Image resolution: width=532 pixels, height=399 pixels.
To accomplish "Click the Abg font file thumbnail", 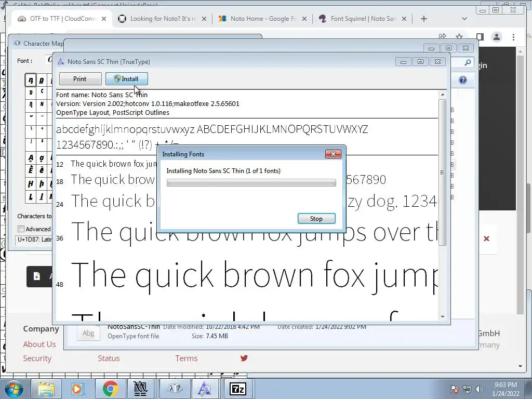I will (88, 333).
